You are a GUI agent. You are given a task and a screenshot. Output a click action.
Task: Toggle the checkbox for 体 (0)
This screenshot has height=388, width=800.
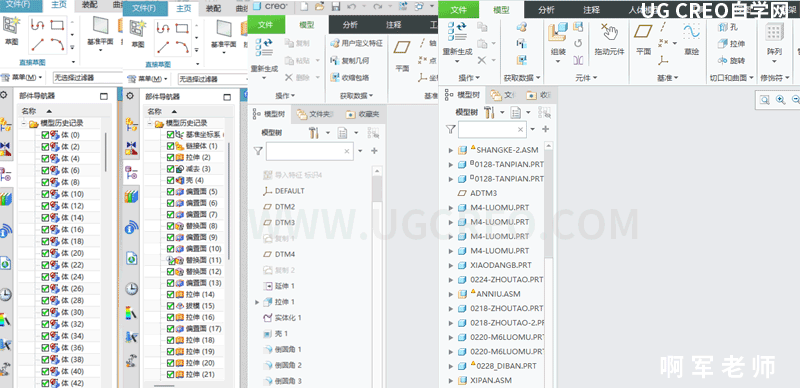pyautogui.click(x=45, y=135)
